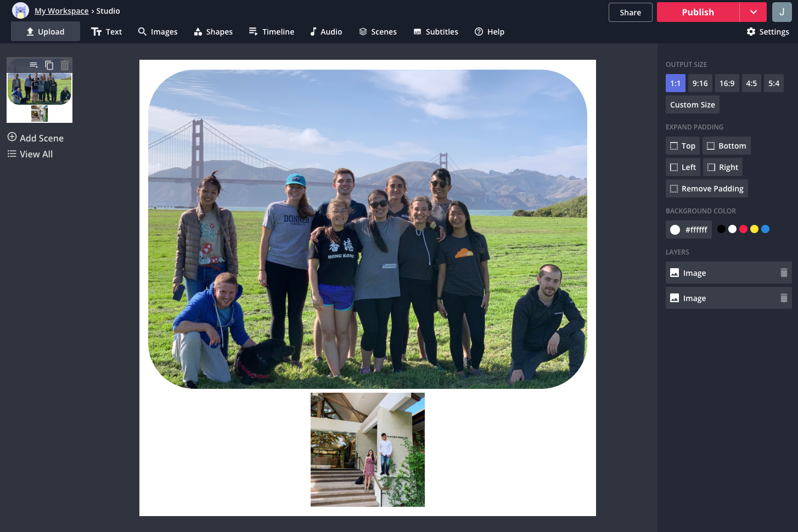Select the 1:1 output size
Screen dimensions: 798x532
675,83
